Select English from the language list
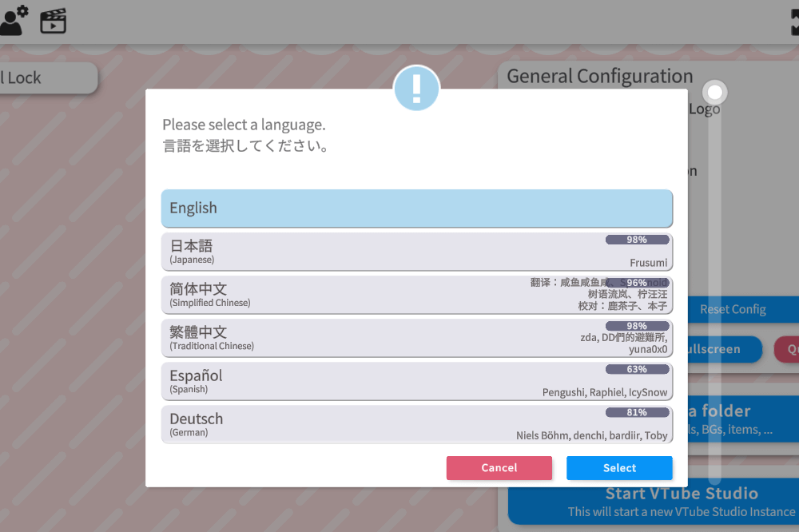Screen dimensions: 799x532 pyautogui.click(x=416, y=208)
